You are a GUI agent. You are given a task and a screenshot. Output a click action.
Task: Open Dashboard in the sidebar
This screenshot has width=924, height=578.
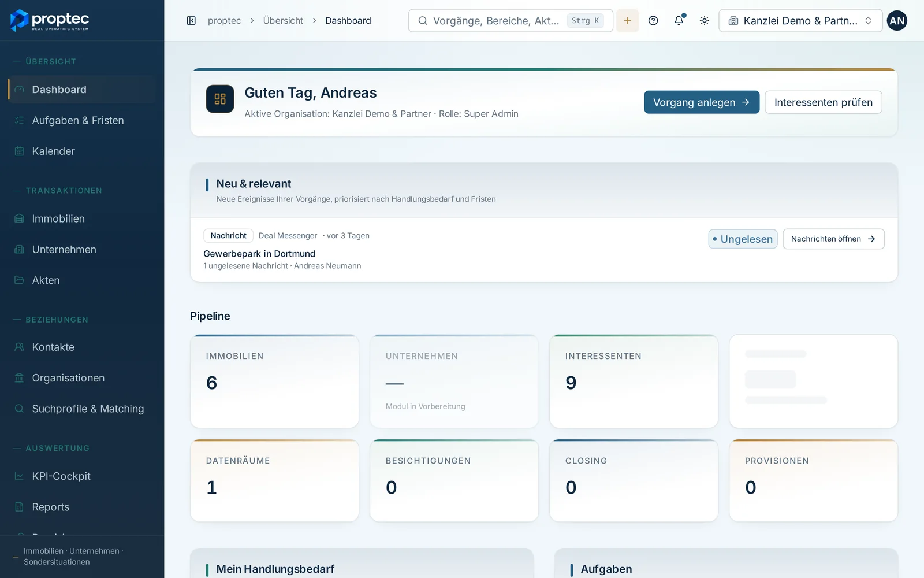pyautogui.click(x=82, y=90)
